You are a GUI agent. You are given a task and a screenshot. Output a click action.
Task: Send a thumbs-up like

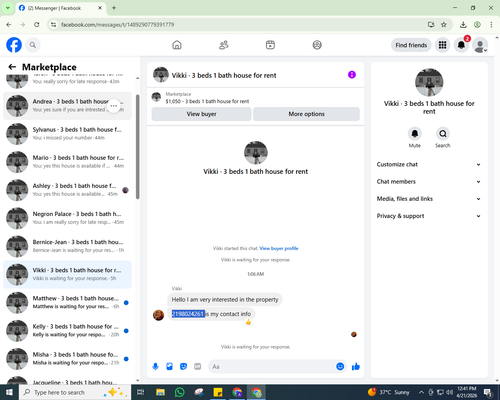pos(356,367)
